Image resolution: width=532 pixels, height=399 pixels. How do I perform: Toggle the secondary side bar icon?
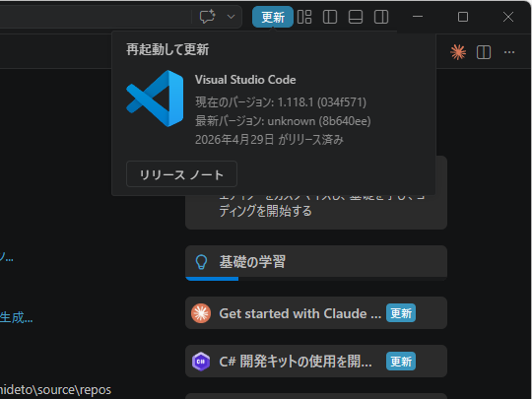tap(381, 17)
